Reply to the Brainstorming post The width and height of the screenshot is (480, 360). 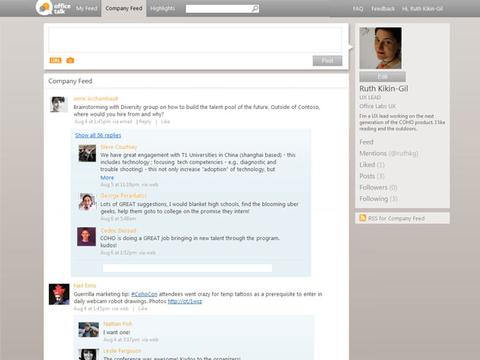pos(145,122)
